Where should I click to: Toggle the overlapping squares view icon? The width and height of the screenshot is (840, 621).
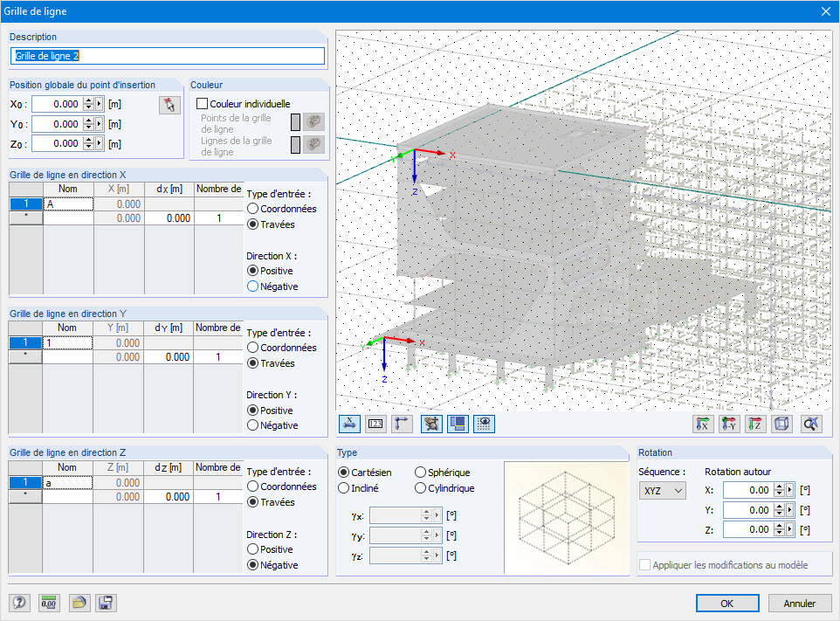(458, 424)
